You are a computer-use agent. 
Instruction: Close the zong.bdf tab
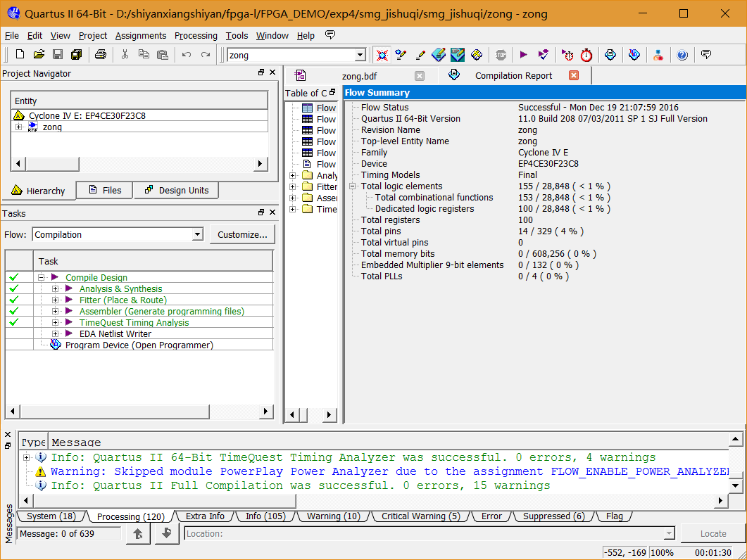pos(419,76)
